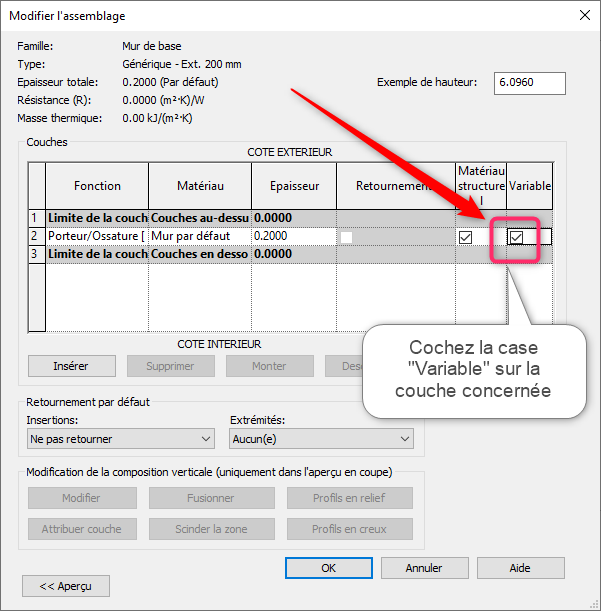Click the Supprimer button
The height and width of the screenshot is (611, 601).
(x=170, y=366)
